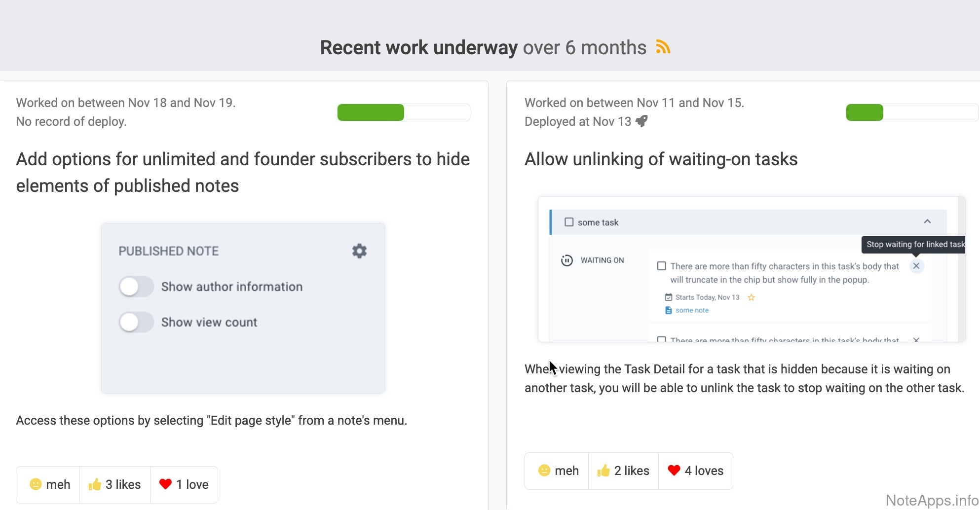The image size is (980, 510).
Task: Open the 'Allow unlinking of waiting-on tasks' heading
Action: coord(661,159)
